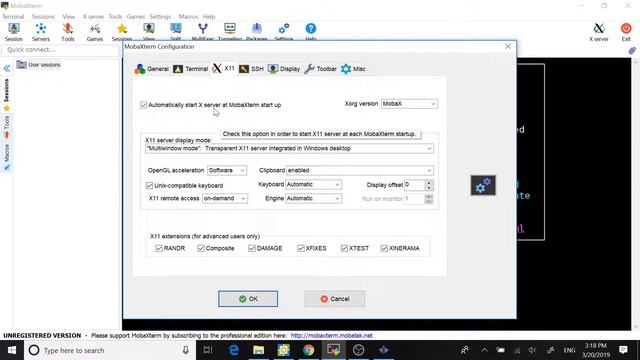Switch to the Terminal tab
This screenshot has width=640, height=360.
(x=191, y=69)
